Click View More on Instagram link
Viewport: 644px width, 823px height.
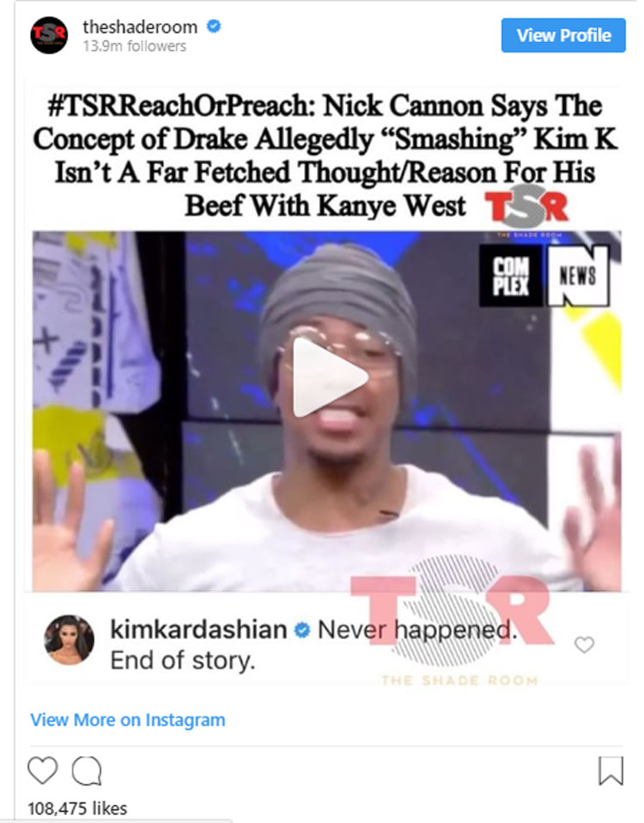tap(127, 720)
